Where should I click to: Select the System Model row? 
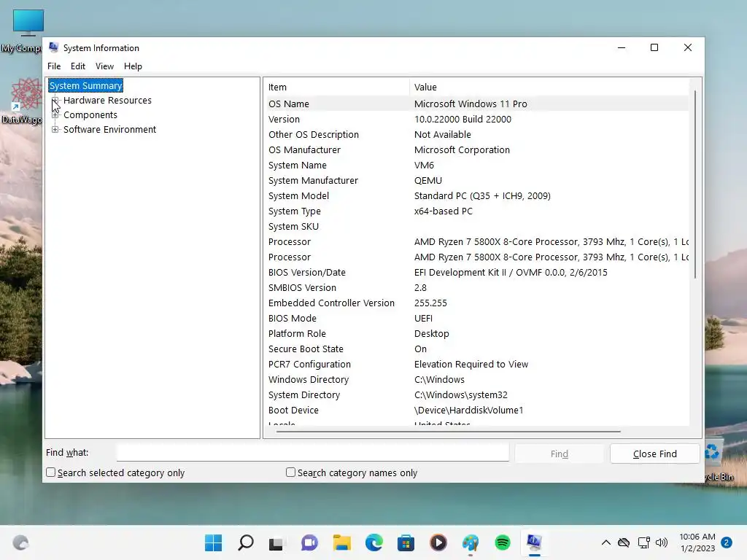click(476, 195)
